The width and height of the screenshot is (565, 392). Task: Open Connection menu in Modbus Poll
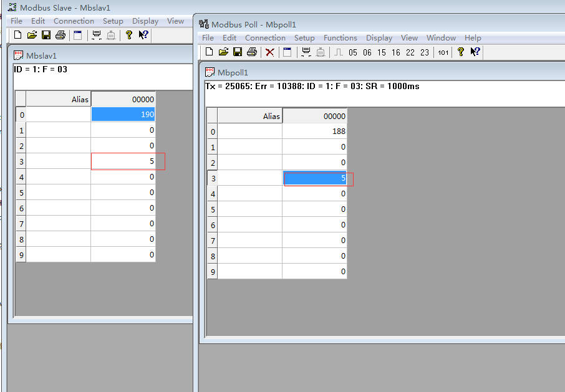point(265,38)
